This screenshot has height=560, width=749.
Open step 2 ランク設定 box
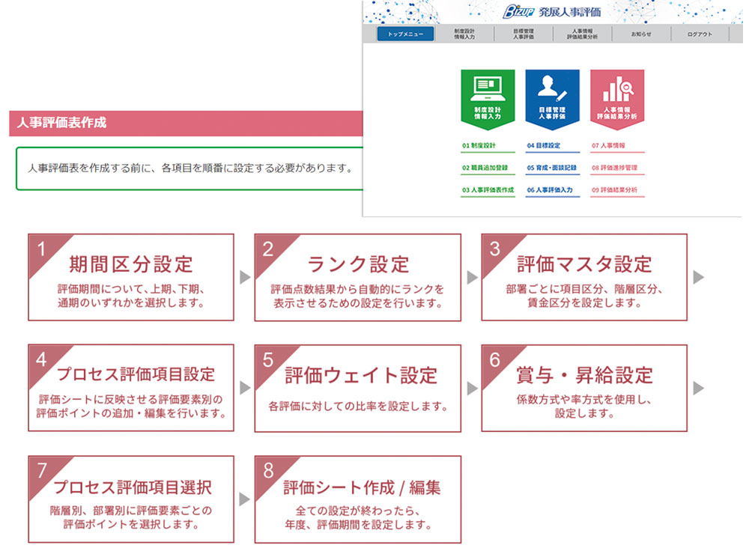(x=357, y=277)
